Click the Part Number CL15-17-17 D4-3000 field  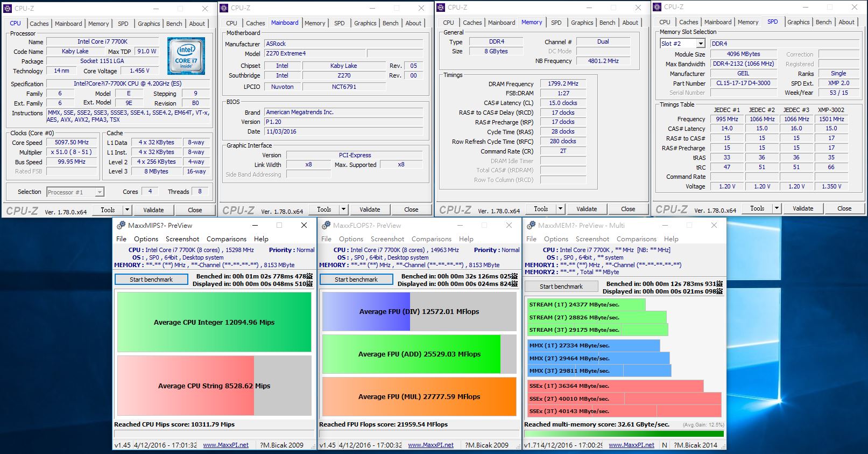tap(743, 83)
